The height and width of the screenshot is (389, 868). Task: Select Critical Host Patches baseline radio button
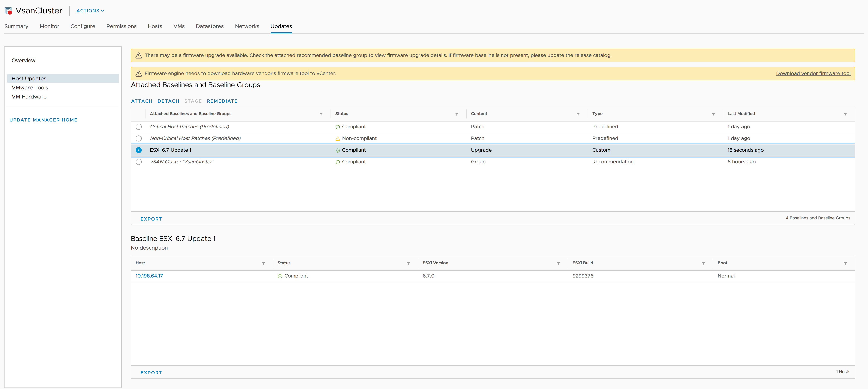(139, 127)
